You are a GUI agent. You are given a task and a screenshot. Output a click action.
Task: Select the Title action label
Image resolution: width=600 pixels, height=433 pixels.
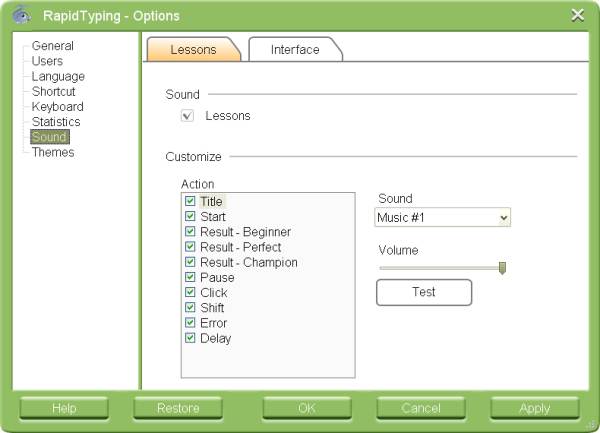(x=212, y=201)
